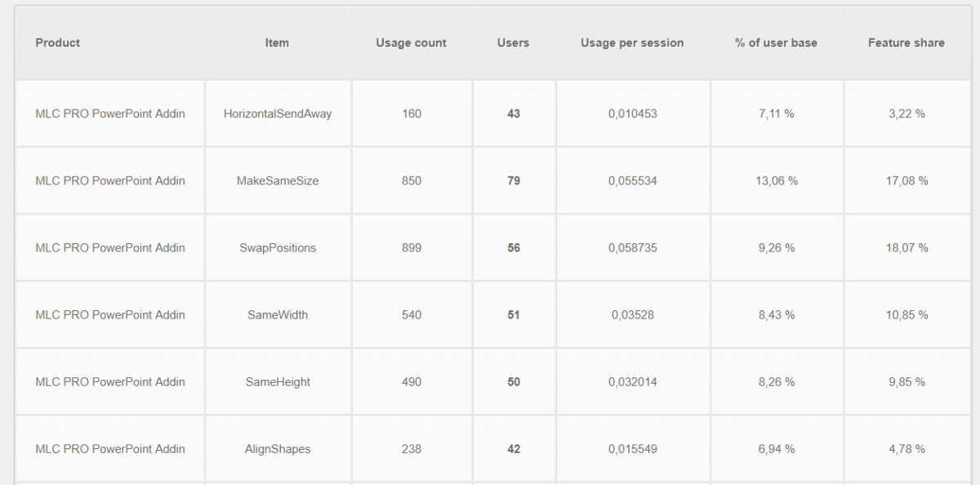Click usage per session 0,015549
The width and height of the screenshot is (980, 485).
(632, 448)
